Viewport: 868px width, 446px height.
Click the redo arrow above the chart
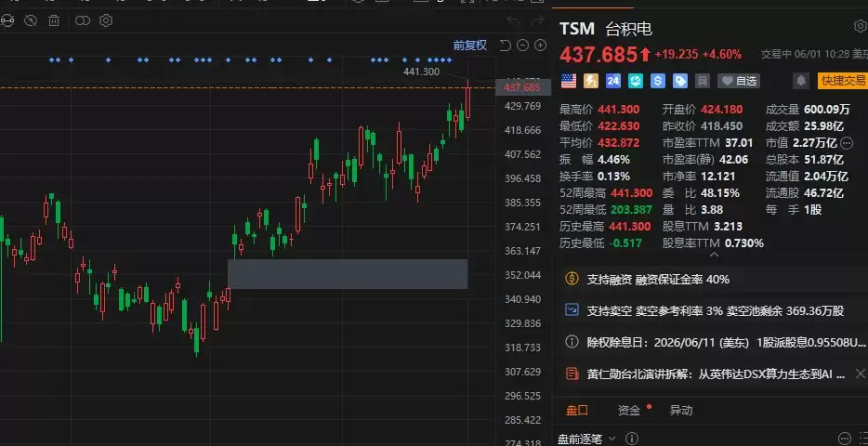coord(537,21)
